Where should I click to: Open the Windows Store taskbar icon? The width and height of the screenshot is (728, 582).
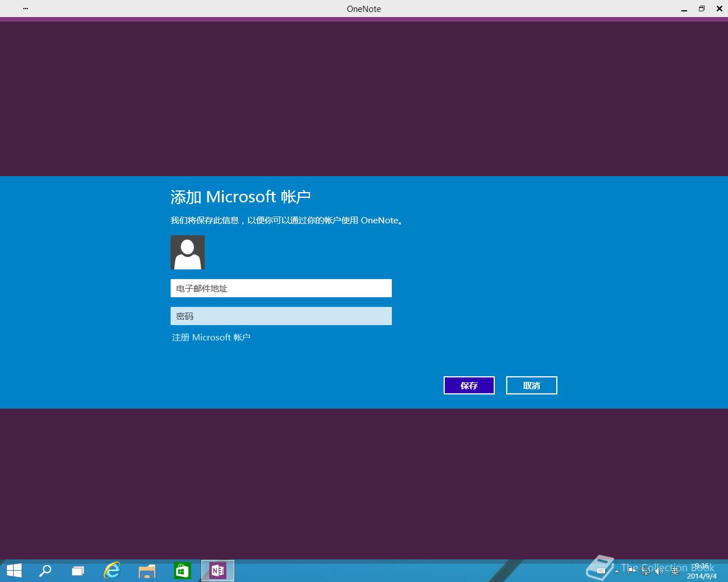click(x=182, y=571)
